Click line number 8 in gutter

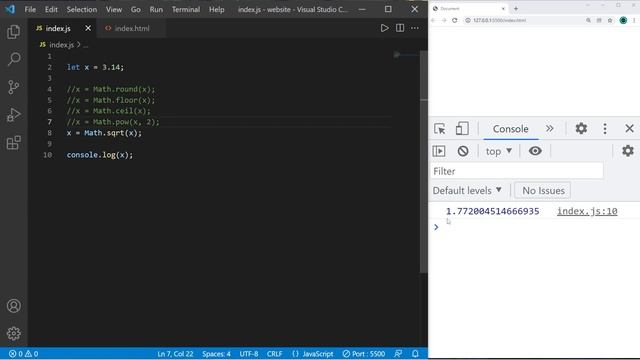(49, 133)
